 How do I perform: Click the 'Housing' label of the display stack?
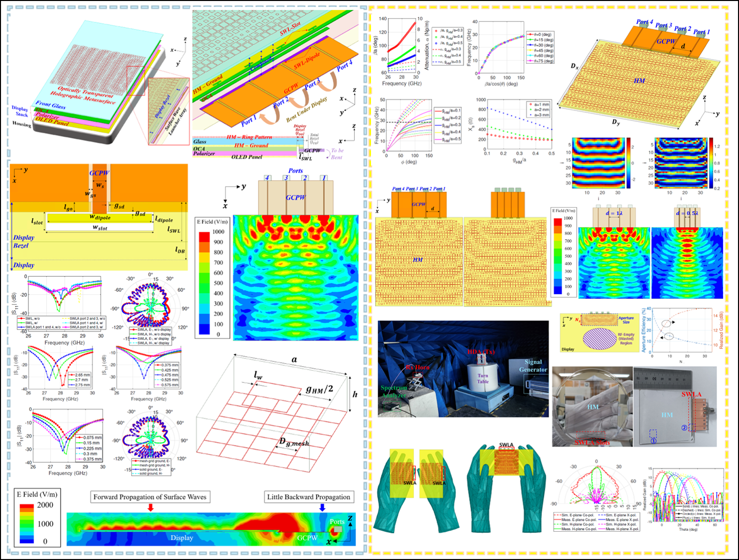coord(21,124)
